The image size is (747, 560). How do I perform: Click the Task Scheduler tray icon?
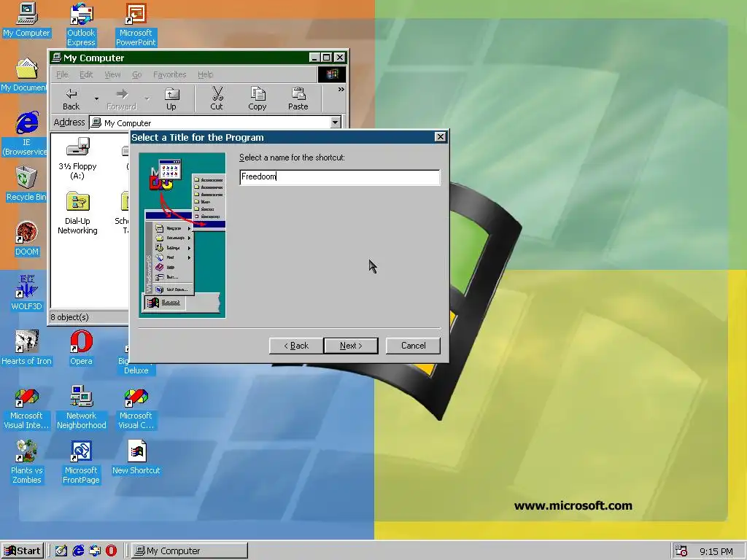click(681, 551)
